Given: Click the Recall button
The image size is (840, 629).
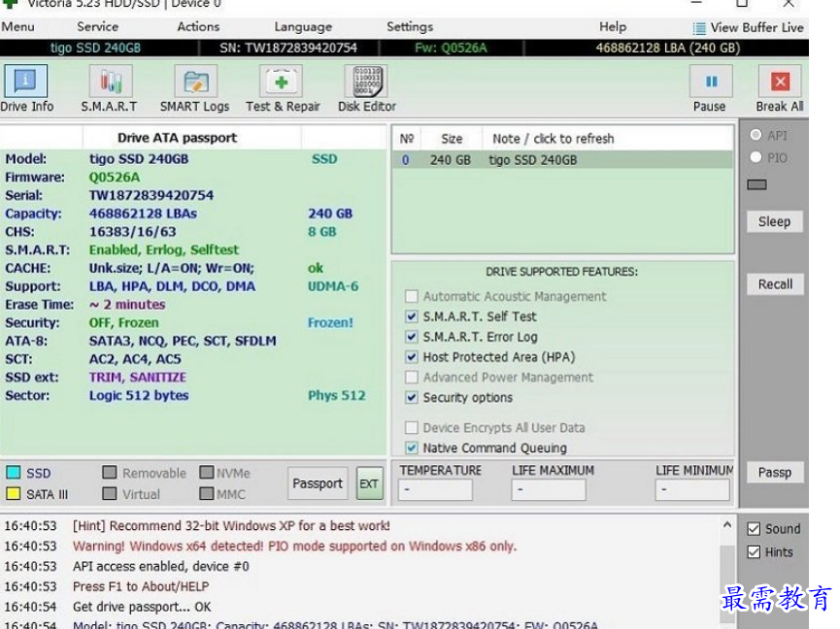Looking at the screenshot, I should (775, 284).
